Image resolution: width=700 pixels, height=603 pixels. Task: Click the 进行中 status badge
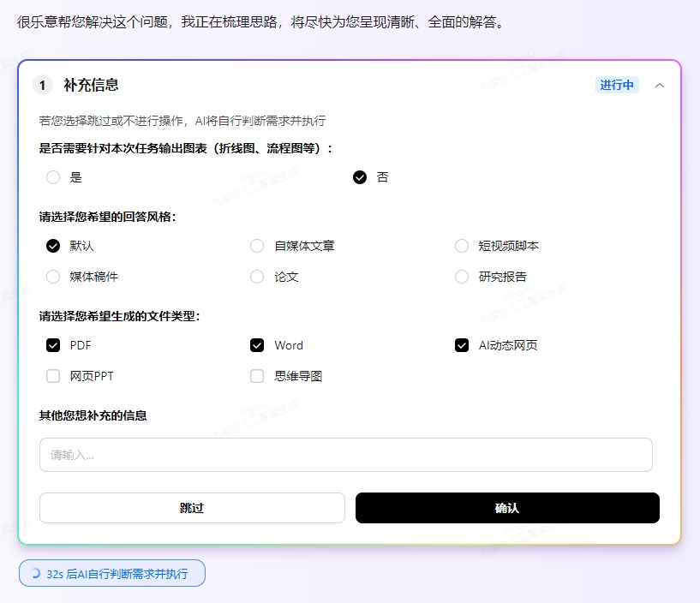(617, 85)
